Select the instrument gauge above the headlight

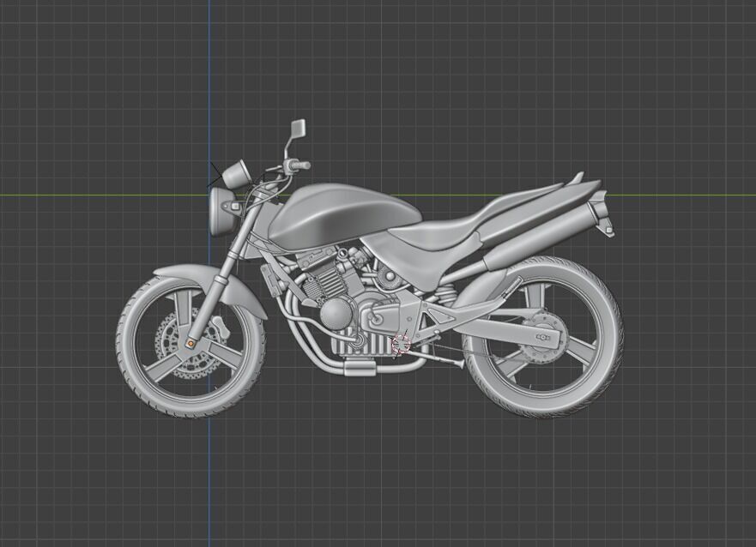click(235, 174)
